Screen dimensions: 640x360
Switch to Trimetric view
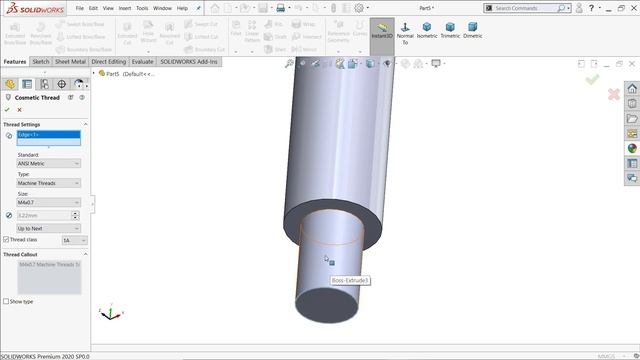(x=450, y=31)
